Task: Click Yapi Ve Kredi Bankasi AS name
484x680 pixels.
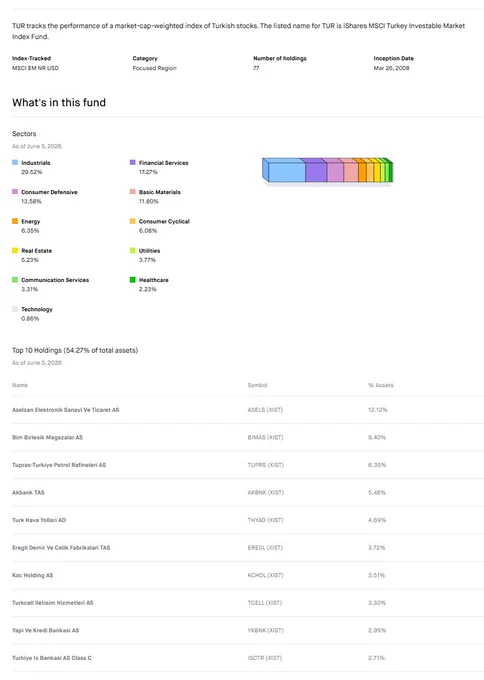Action: [x=46, y=630]
